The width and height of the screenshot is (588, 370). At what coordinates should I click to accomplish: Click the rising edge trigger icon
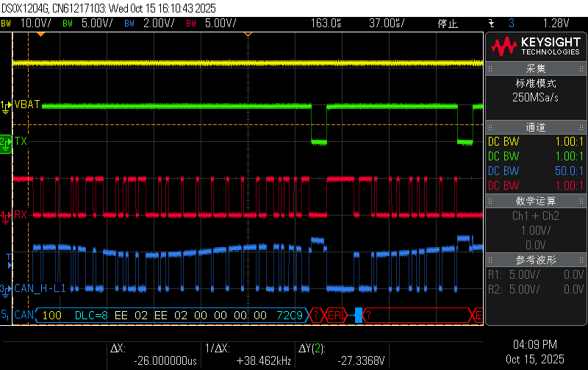coord(491,23)
